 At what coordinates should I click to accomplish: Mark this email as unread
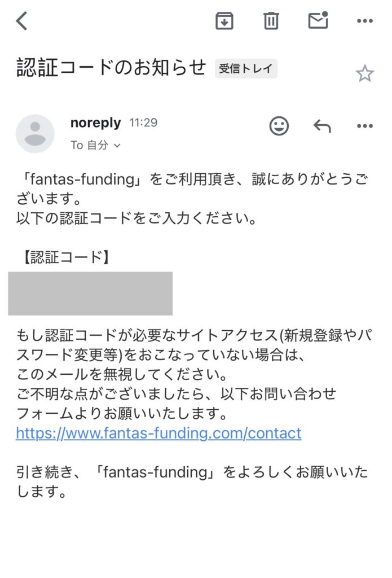[318, 21]
